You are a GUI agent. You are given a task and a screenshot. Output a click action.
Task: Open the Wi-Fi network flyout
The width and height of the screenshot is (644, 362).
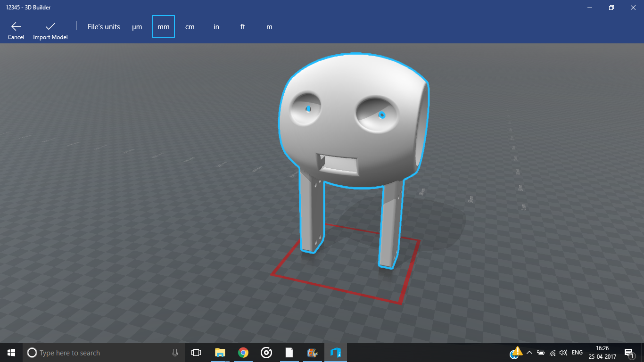pos(553,353)
